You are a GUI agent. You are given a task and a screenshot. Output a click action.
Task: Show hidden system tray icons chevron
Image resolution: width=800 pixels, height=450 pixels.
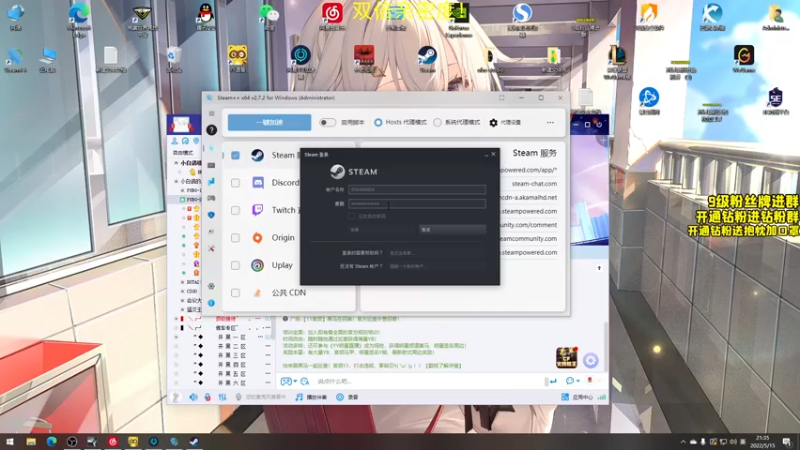tap(683, 442)
